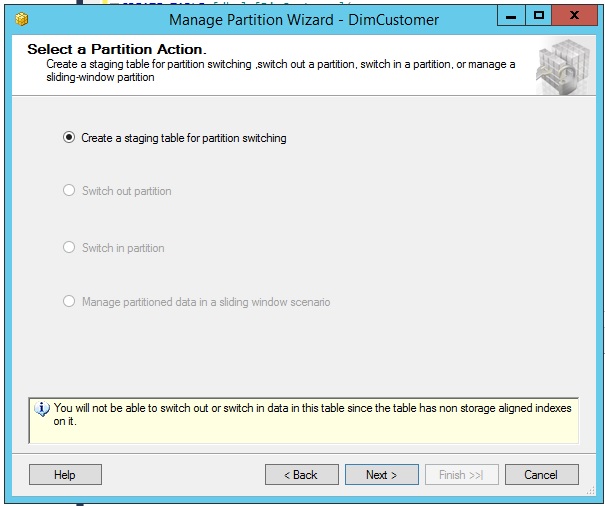Select Create a staging table radio button

tap(69, 137)
